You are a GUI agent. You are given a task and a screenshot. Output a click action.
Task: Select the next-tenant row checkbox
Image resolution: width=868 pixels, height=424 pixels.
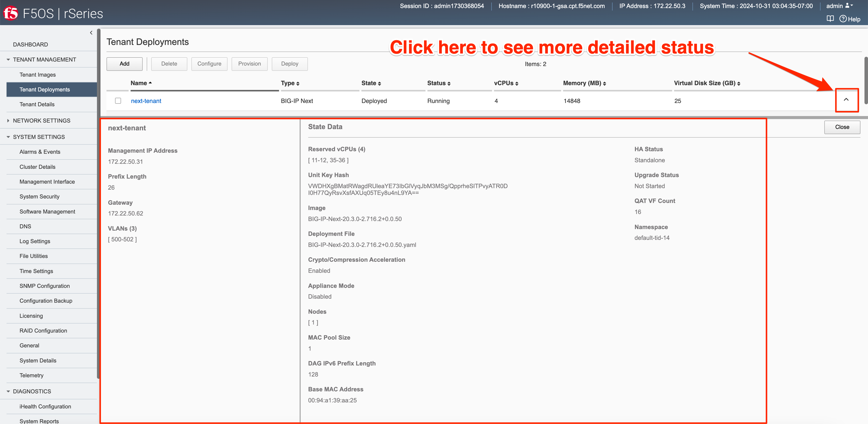[118, 101]
